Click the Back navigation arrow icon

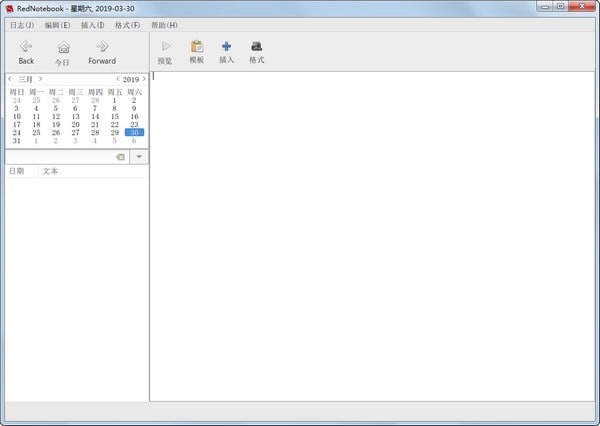point(26,46)
